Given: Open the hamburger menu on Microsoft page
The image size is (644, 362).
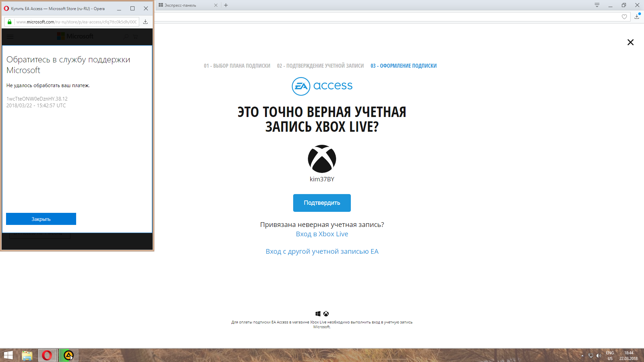Looking at the screenshot, I should pyautogui.click(x=10, y=37).
